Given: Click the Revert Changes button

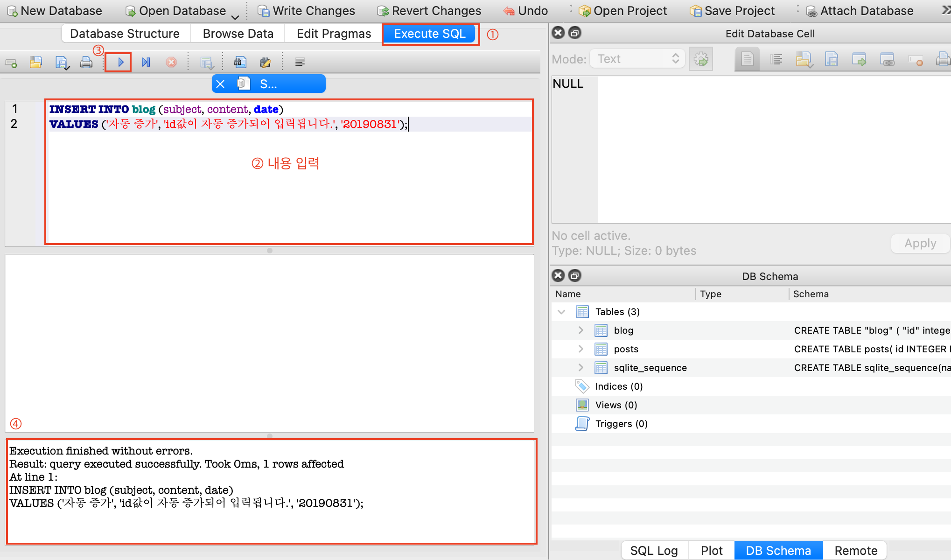Looking at the screenshot, I should (x=429, y=11).
